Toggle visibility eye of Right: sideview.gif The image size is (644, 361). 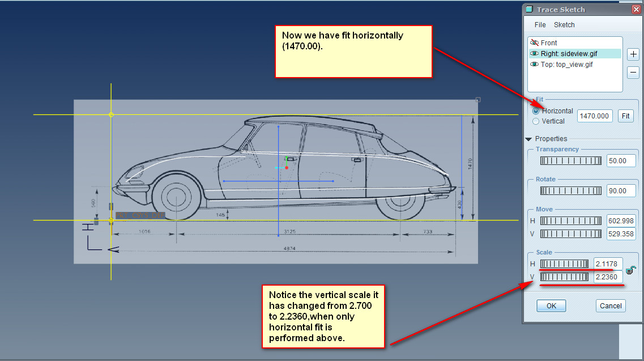coord(534,53)
